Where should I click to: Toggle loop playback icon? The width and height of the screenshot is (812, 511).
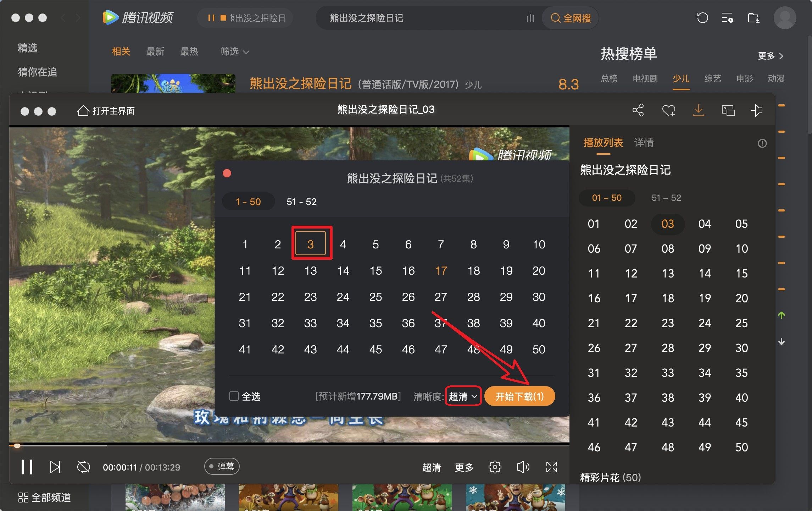[84, 467]
